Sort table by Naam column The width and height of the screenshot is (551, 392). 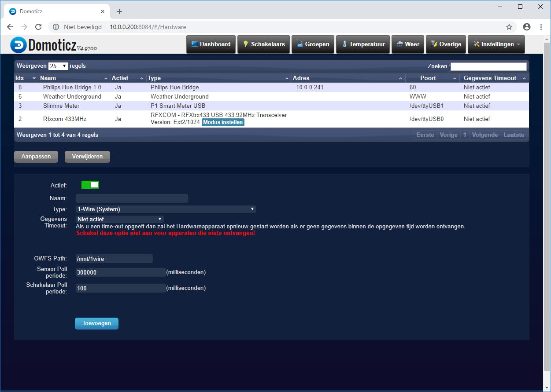tap(74, 78)
